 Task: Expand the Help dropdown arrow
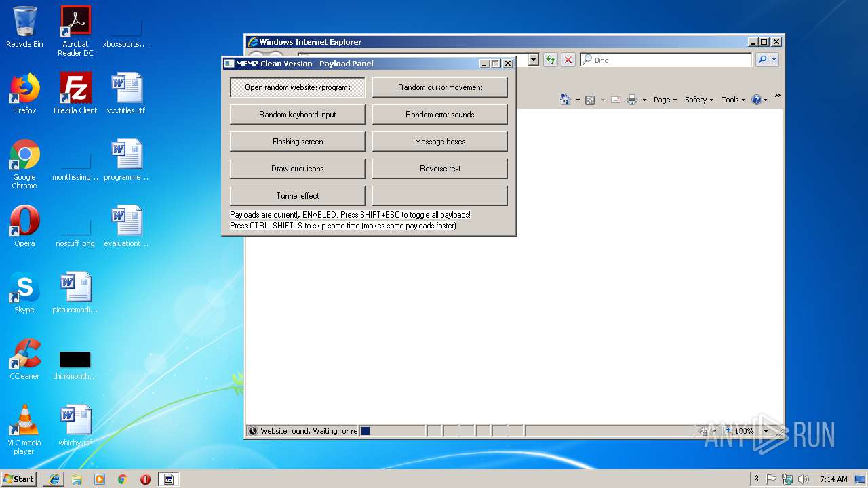click(766, 100)
